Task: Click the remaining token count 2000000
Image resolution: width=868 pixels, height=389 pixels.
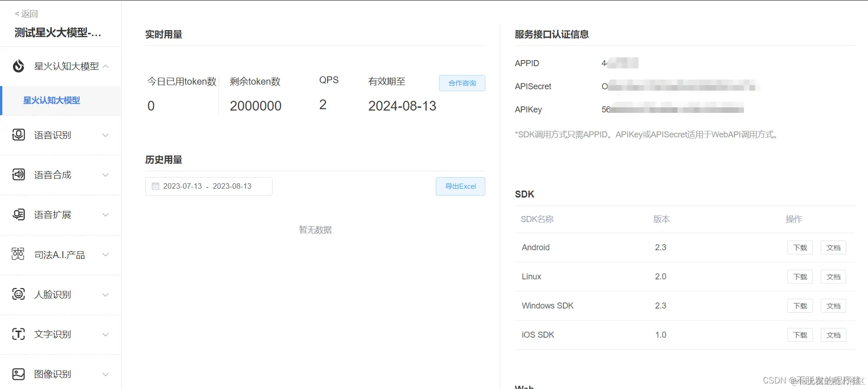Action: click(x=255, y=106)
